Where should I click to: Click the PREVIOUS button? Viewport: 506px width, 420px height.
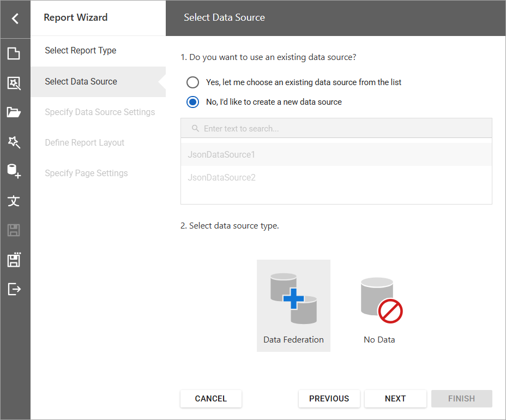pos(329,399)
